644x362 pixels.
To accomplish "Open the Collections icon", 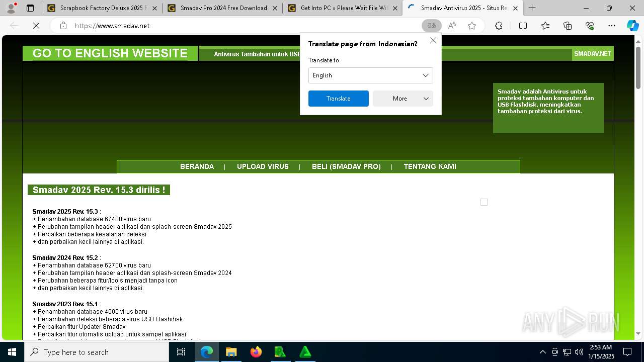I will 568,26.
